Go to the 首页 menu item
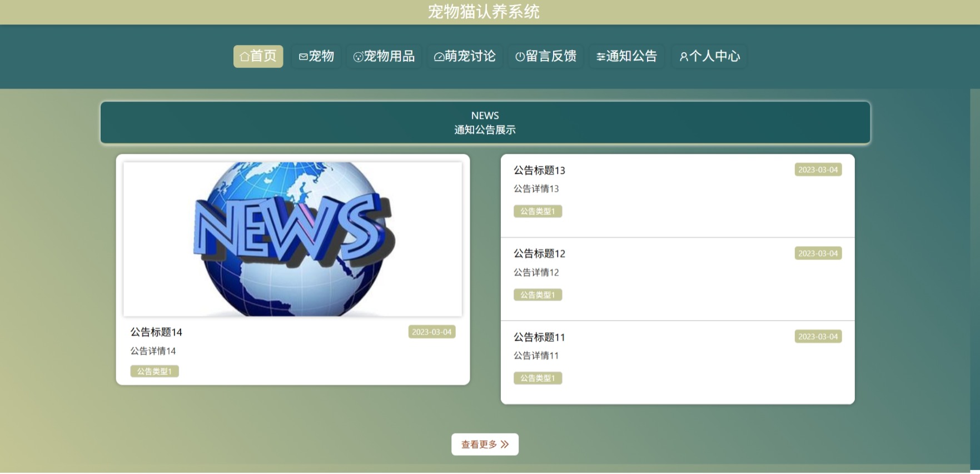Viewport: 980px width, 474px height. [258, 56]
